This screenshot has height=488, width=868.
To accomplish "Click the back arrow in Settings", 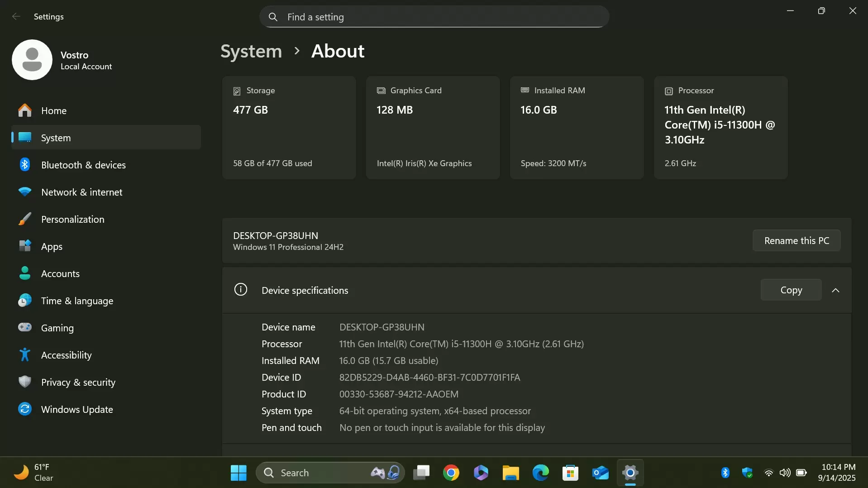I will click(16, 16).
